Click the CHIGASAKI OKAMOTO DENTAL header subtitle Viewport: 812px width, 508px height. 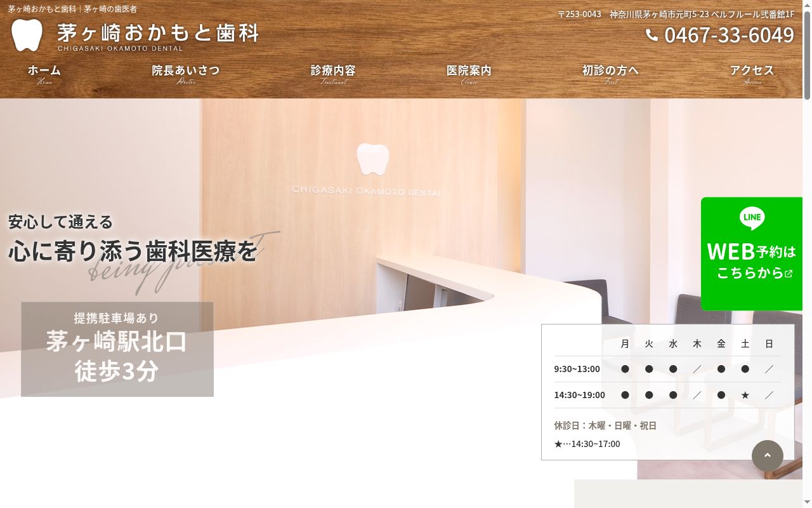tap(121, 48)
